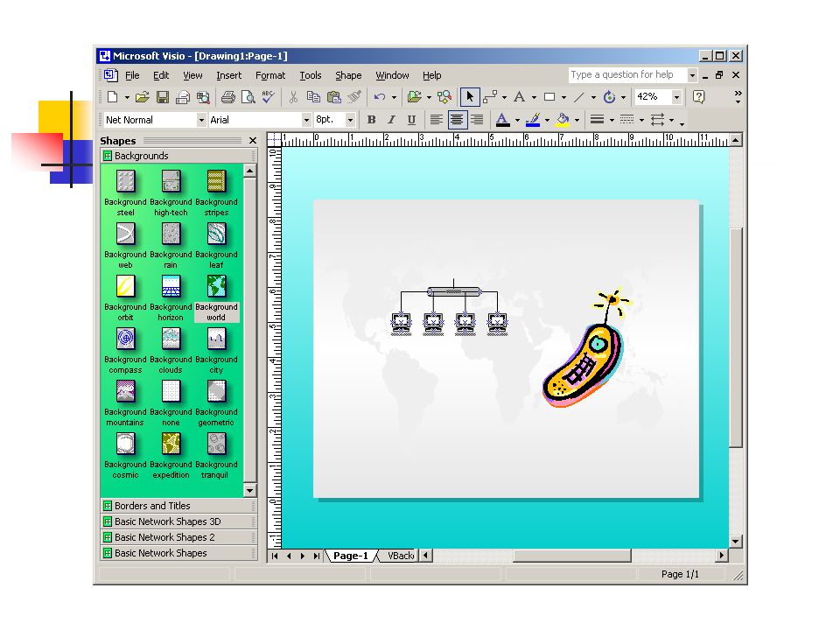This screenshot has height=630, width=840.
Task: Open the Insert menu
Action: (228, 75)
